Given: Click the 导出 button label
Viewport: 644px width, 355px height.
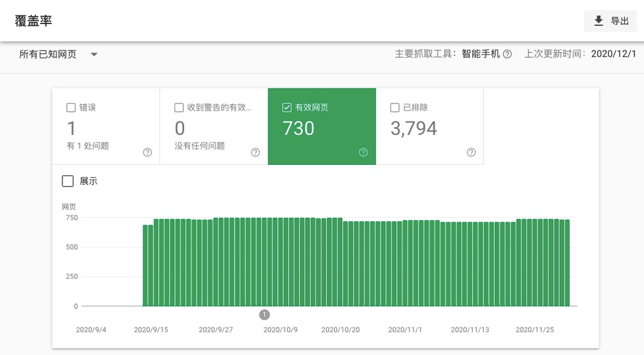Looking at the screenshot, I should pos(619,21).
